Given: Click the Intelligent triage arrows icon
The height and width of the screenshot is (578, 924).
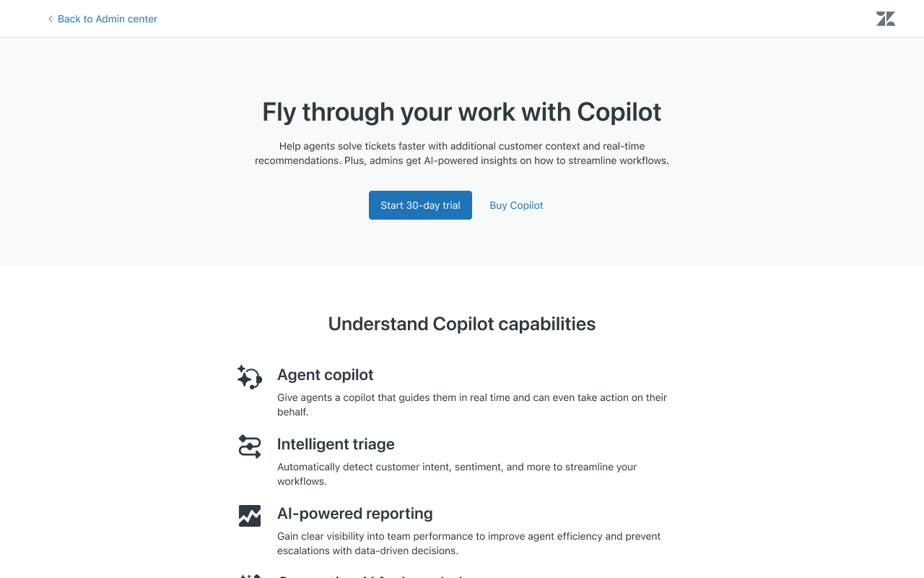Looking at the screenshot, I should tap(250, 447).
